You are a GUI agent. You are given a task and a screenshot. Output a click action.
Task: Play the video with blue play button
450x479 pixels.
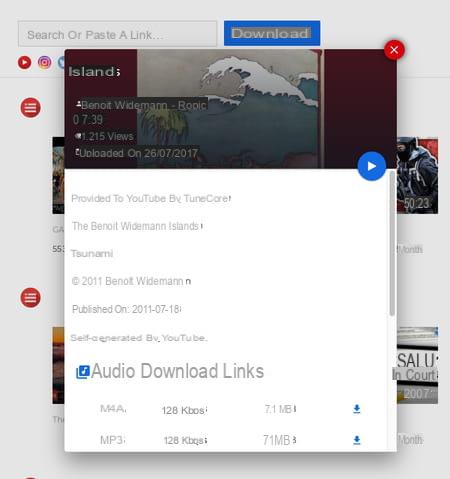[x=372, y=166]
